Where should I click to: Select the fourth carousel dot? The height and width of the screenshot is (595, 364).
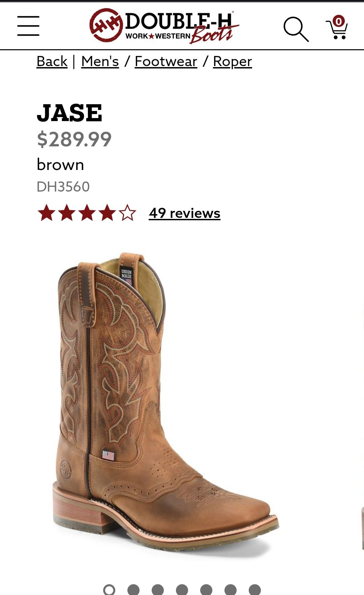182,590
